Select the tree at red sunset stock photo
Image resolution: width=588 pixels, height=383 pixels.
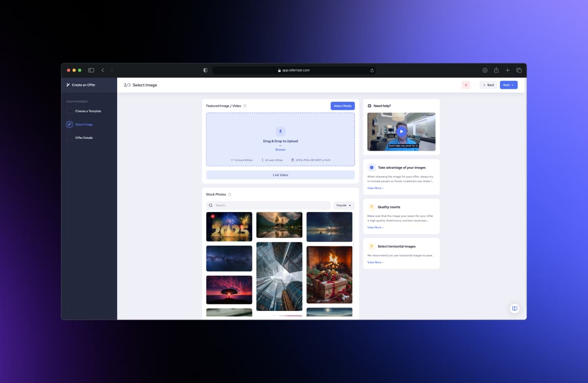pyautogui.click(x=229, y=290)
